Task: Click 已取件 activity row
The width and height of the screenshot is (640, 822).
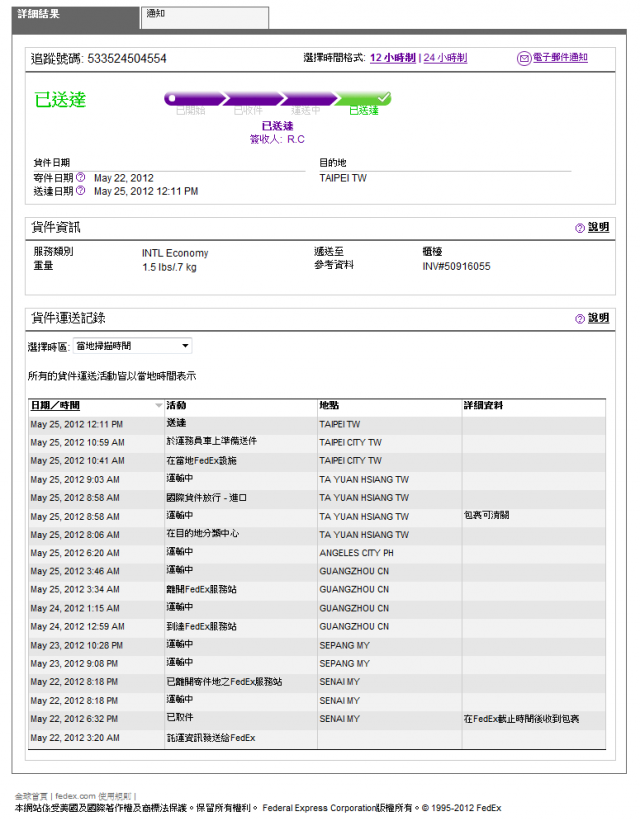Action: [180, 717]
